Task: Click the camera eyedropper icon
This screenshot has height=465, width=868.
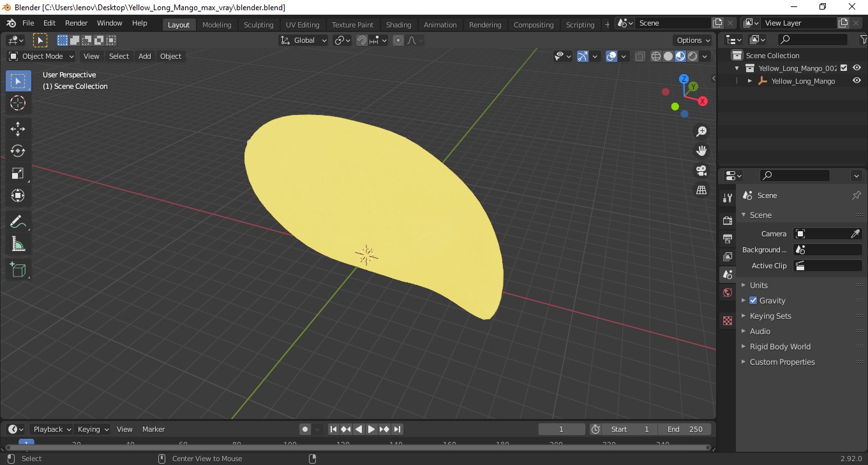Action: pyautogui.click(x=856, y=234)
